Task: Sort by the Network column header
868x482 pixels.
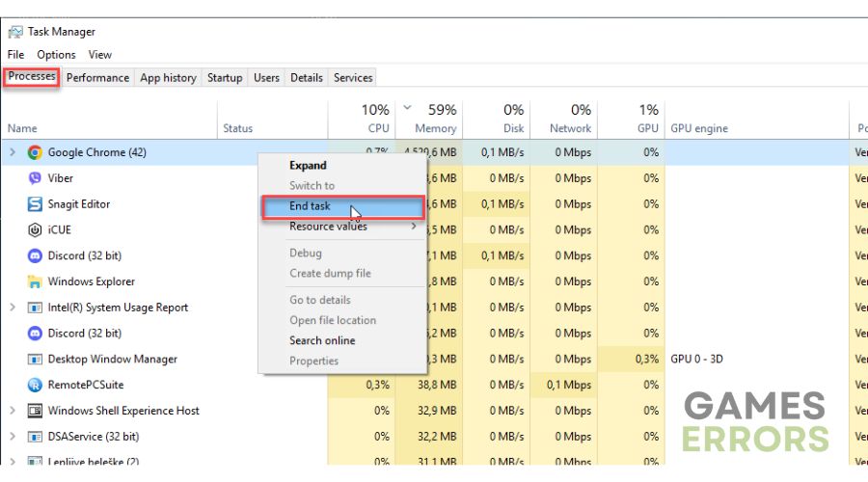Action: click(x=570, y=128)
